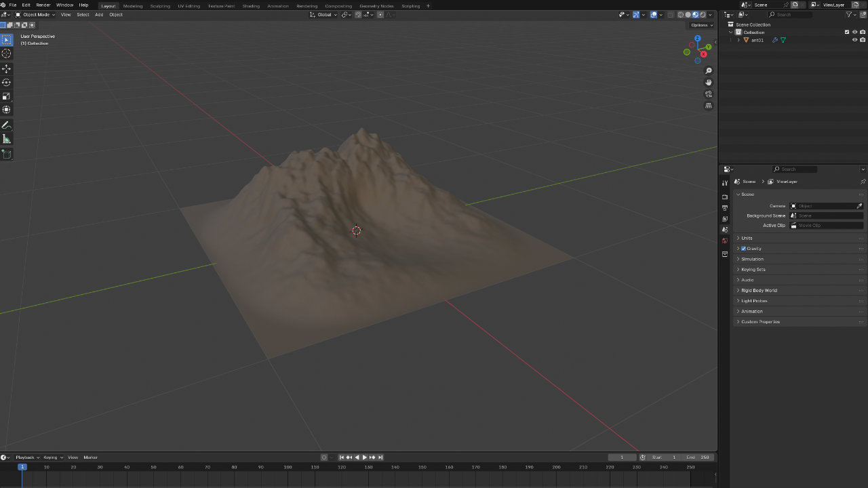This screenshot has width=868, height=488.
Task: Open the Global transform orientation dropdown
Action: (x=323, y=15)
